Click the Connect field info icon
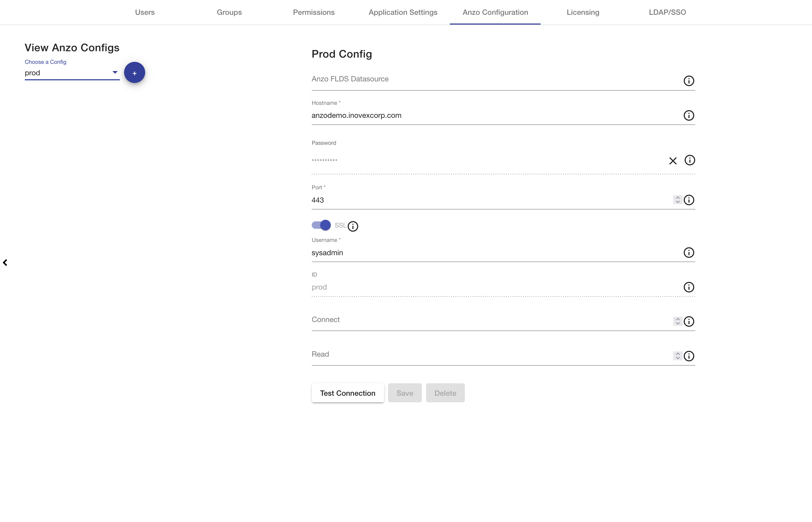The height and width of the screenshot is (522, 812). 689,321
